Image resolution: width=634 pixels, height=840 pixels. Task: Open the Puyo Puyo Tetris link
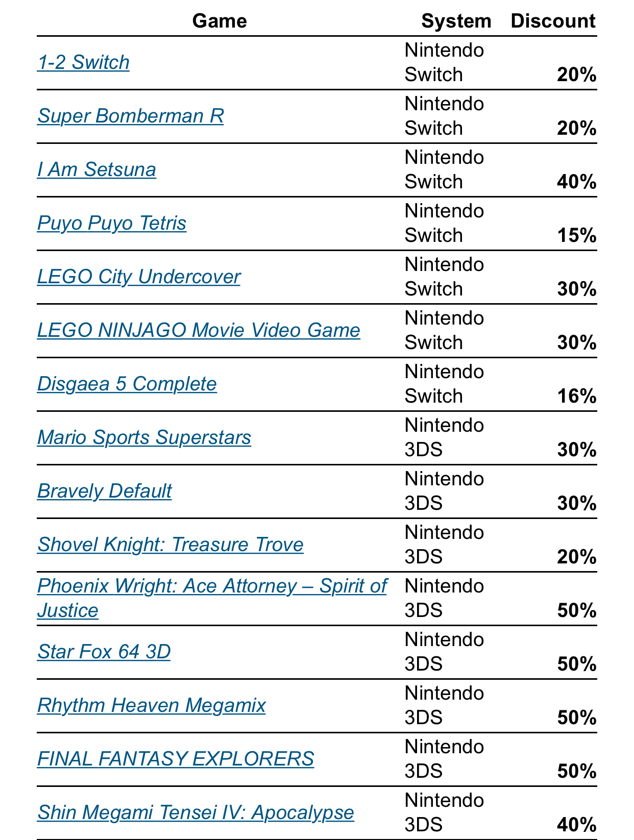pos(112,224)
